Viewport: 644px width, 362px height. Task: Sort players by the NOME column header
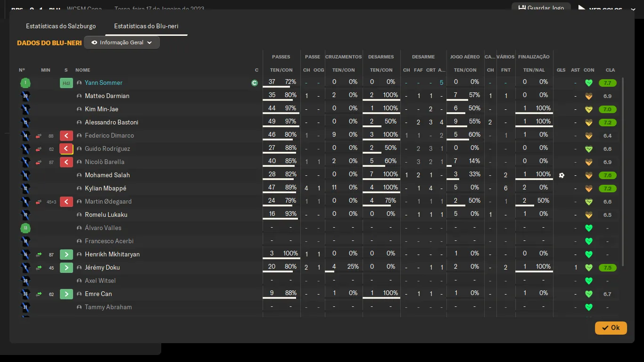tap(83, 70)
